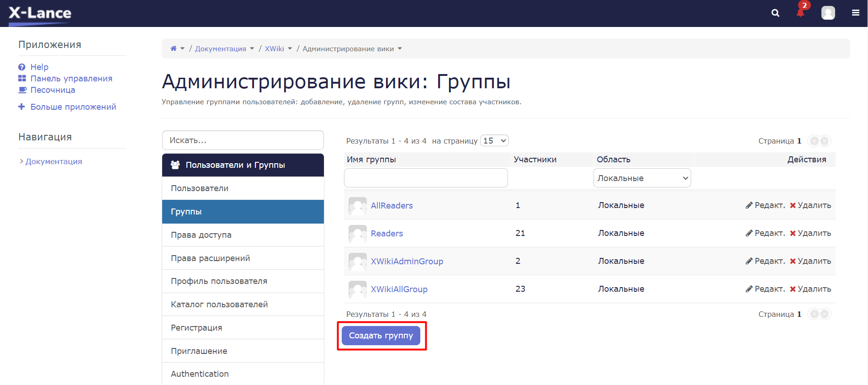Open the search magnifier icon
Image resolution: width=868 pixels, height=385 pixels.
point(775,13)
